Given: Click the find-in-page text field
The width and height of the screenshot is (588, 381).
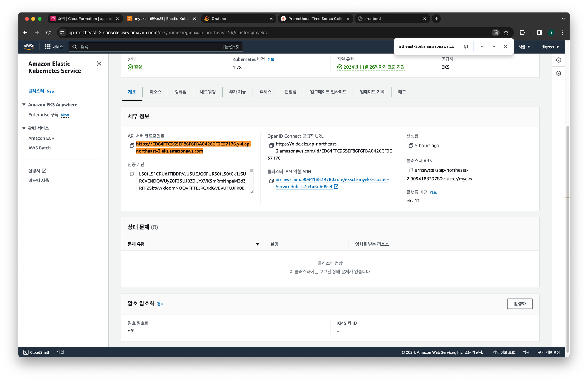Looking at the screenshot, I should point(428,46).
